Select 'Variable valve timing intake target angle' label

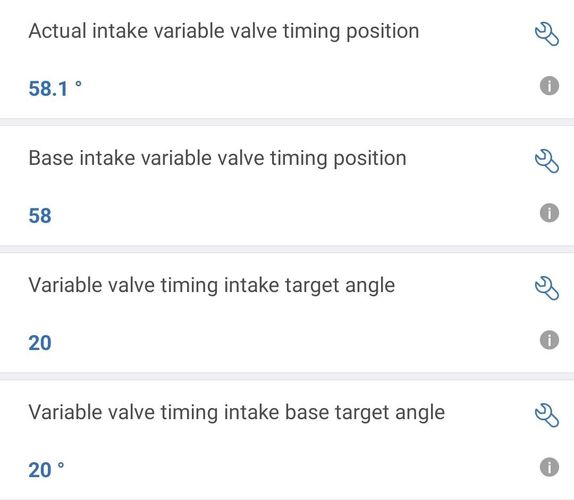point(212,286)
